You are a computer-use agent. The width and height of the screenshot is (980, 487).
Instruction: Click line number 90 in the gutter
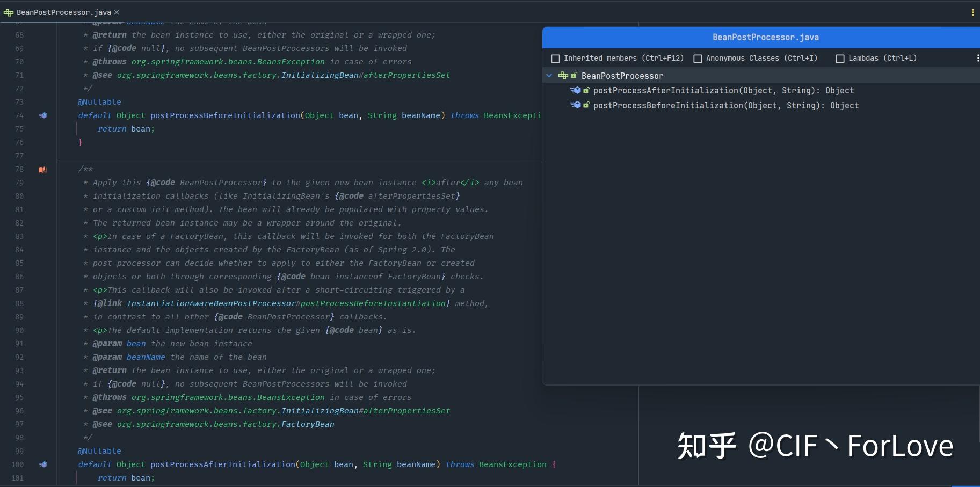[19, 330]
